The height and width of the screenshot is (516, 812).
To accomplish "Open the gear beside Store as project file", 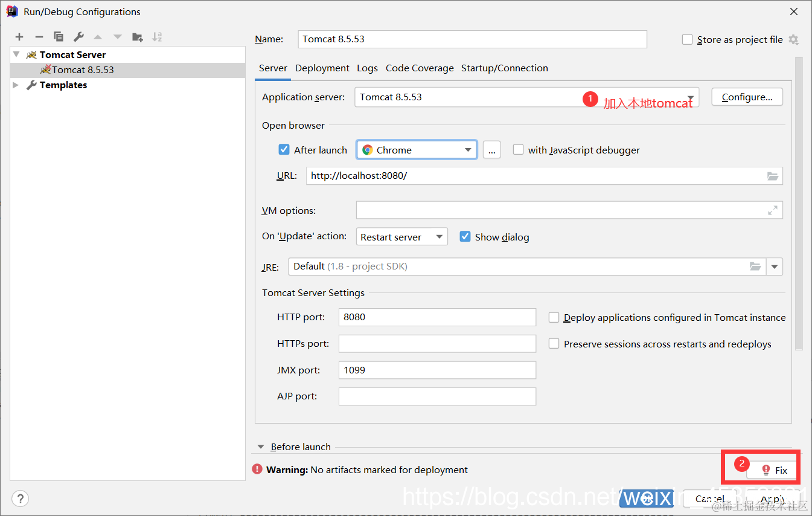I will (x=793, y=39).
